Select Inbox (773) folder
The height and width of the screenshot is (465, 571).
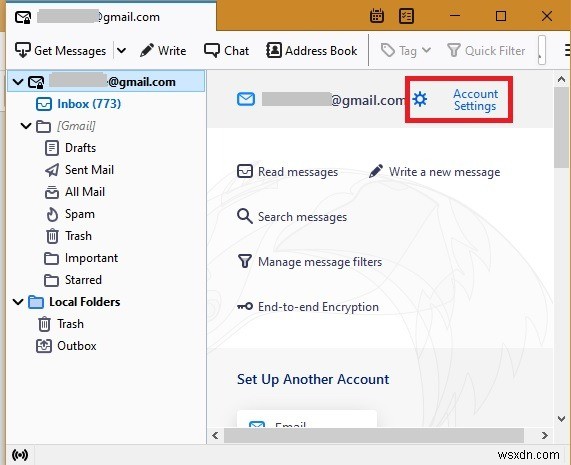(x=89, y=104)
